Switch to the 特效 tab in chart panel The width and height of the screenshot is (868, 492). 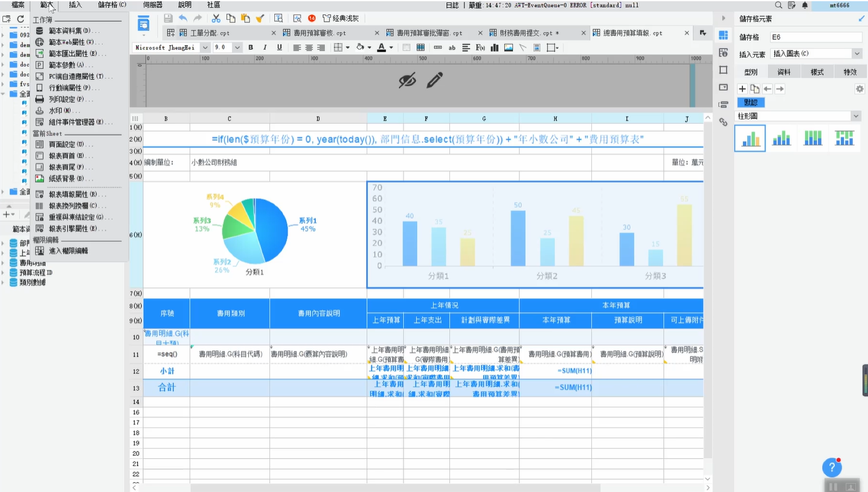coord(850,72)
